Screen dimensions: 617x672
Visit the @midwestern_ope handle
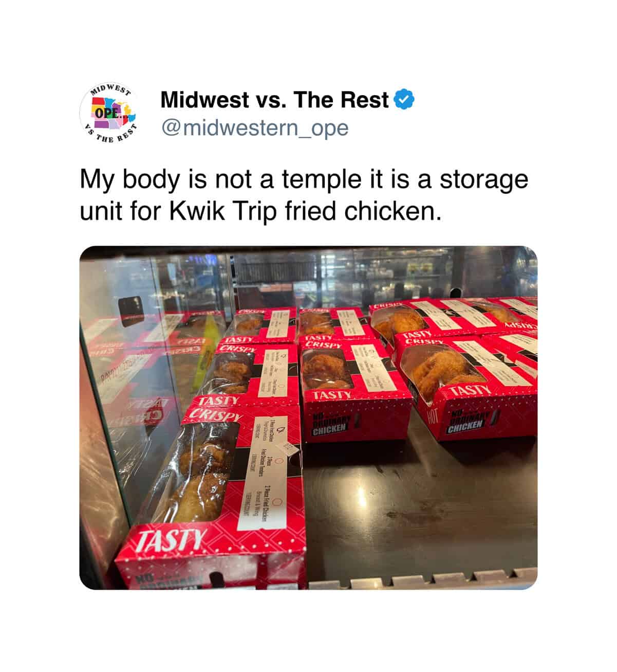click(x=255, y=128)
